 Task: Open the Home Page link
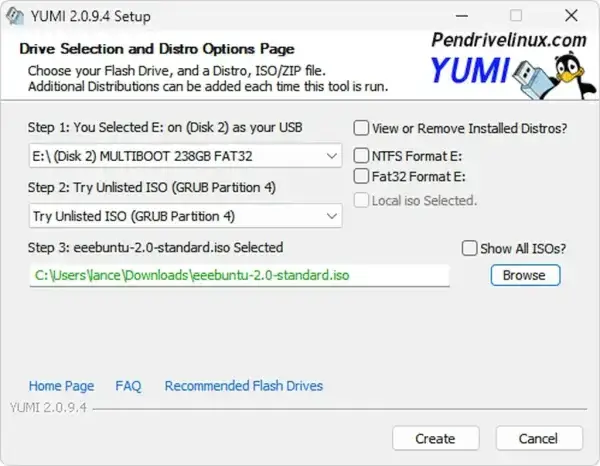pos(61,386)
